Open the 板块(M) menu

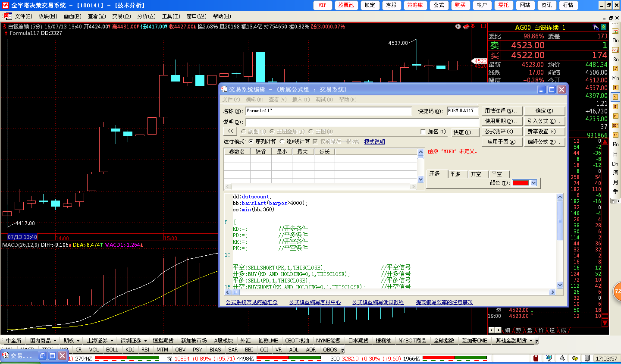coord(47,16)
